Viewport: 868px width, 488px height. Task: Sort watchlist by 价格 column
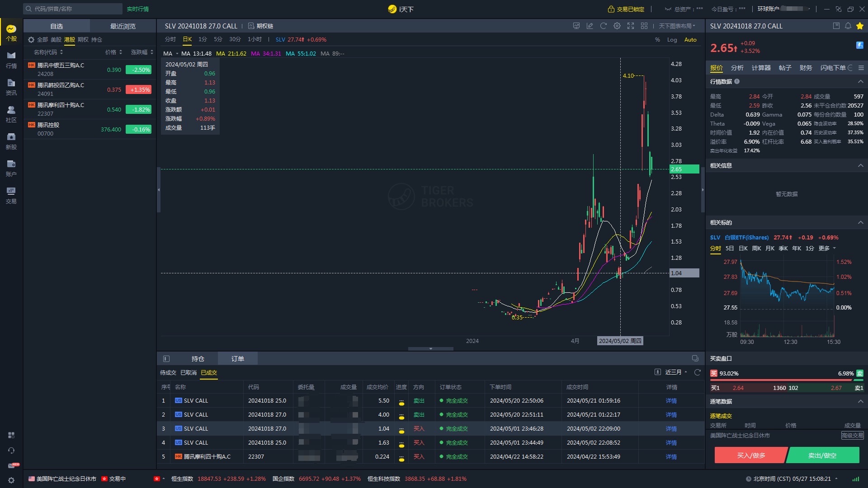tap(113, 52)
